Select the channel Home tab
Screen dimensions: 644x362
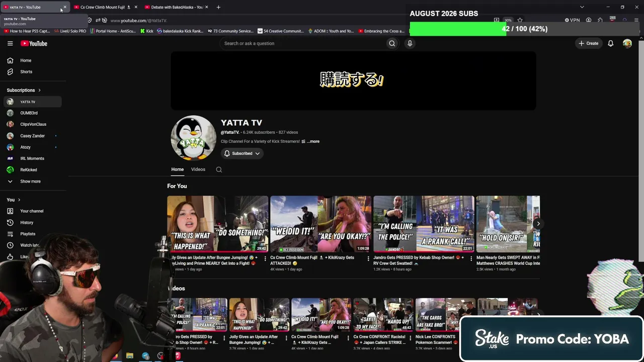[x=178, y=169]
